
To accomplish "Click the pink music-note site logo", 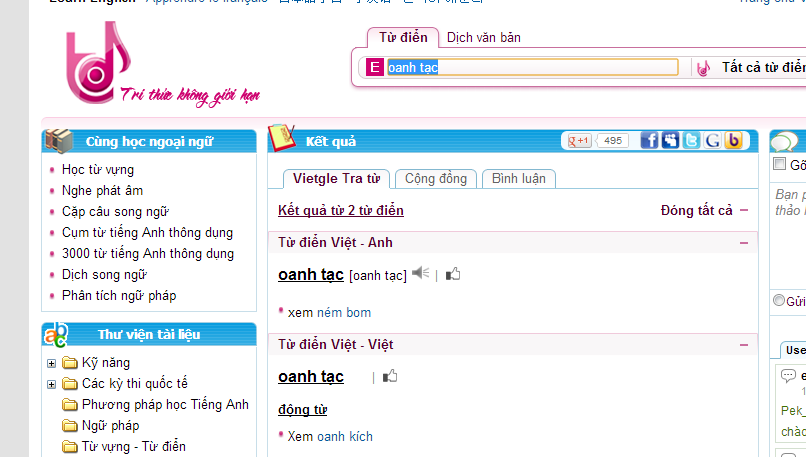I will [98, 62].
